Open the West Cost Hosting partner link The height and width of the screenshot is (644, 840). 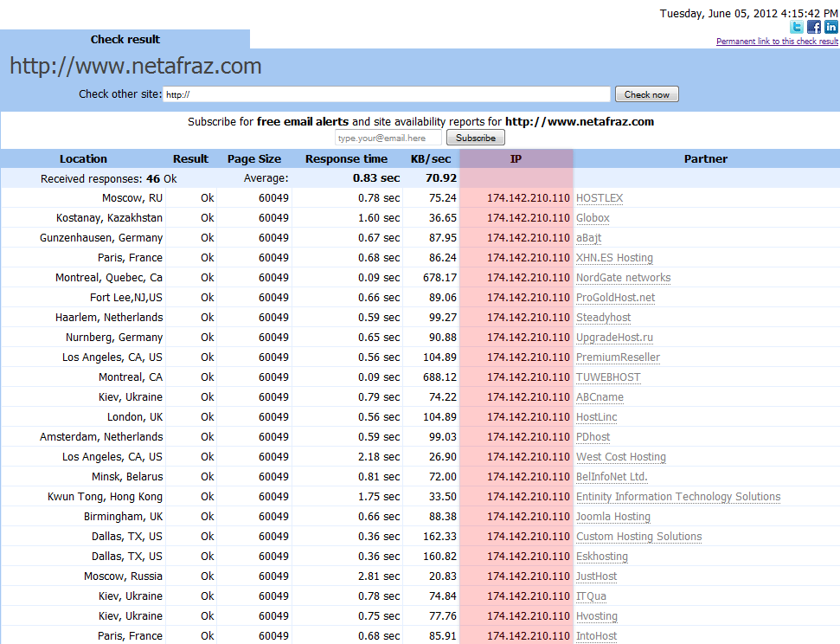[x=621, y=457]
